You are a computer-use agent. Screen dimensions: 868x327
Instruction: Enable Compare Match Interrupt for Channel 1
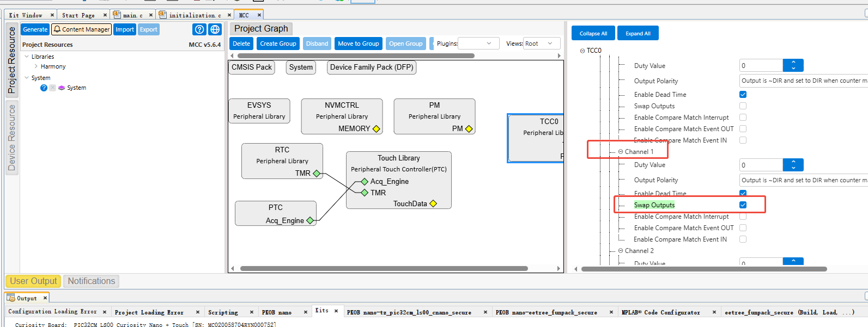743,217
